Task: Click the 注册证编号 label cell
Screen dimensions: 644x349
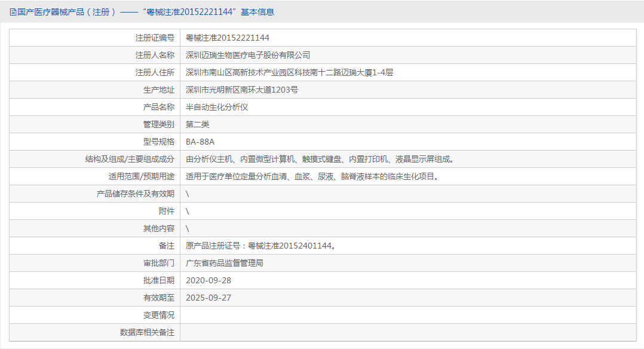Action: click(95, 38)
